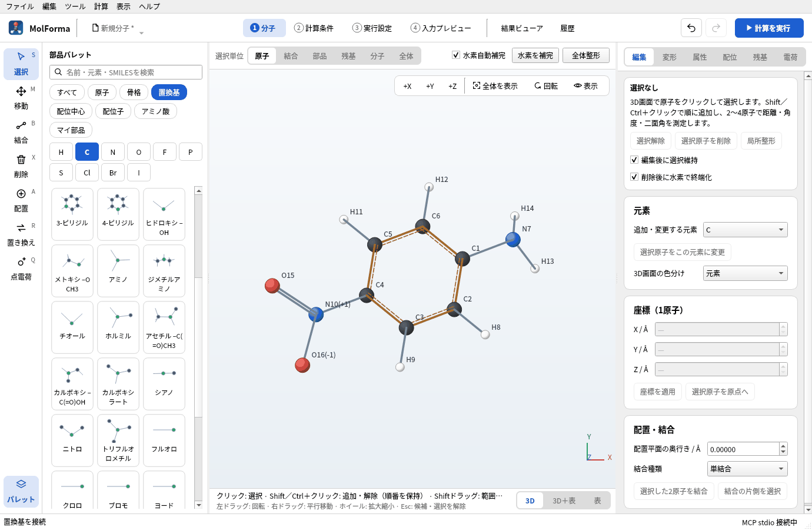Open the 追加・変更する元素 dropdown
This screenshot has height=530, width=812.
pos(746,230)
